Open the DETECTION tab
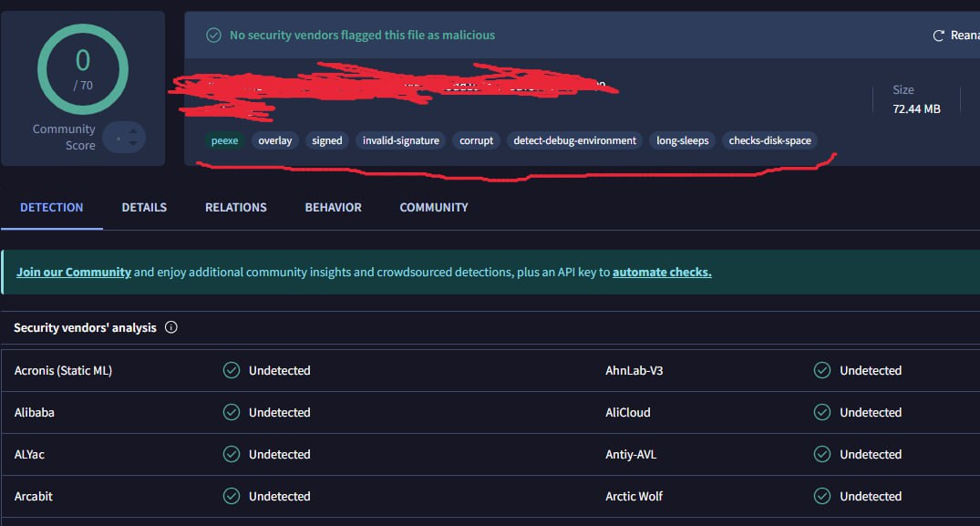The height and width of the screenshot is (526, 980). coord(51,208)
